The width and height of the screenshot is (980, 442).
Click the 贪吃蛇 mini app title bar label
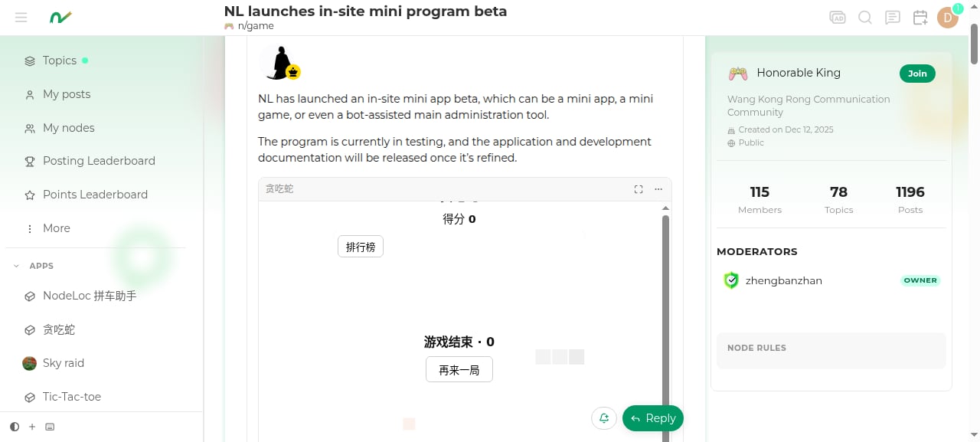coord(279,188)
